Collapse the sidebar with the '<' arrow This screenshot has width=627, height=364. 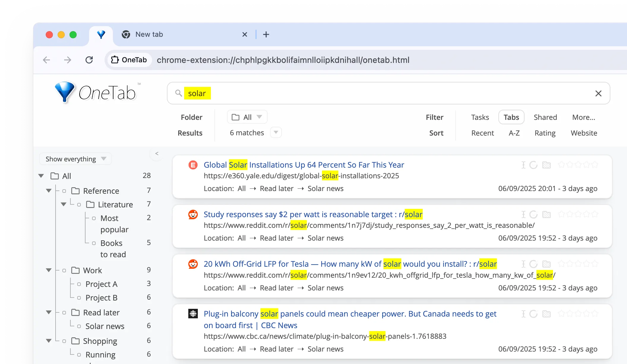[x=157, y=153]
